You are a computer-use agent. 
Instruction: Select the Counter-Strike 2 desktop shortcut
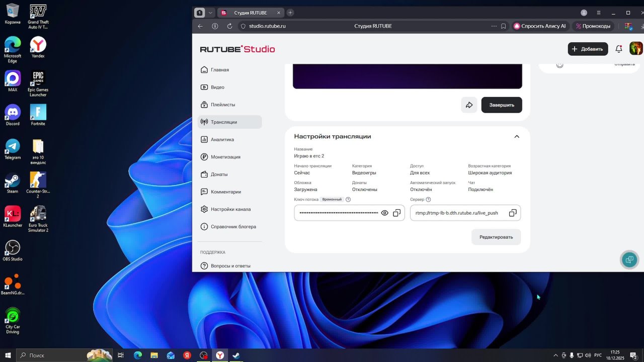coord(38,185)
